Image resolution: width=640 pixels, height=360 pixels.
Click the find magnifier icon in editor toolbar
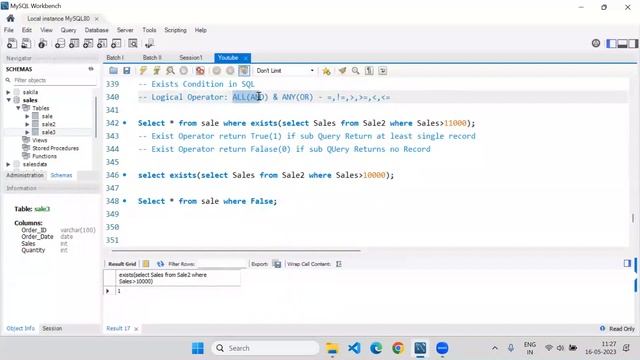point(356,71)
